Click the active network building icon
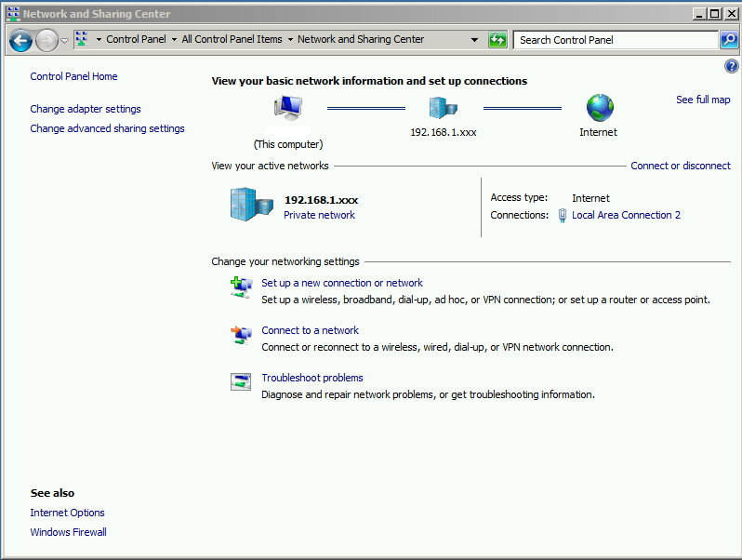The width and height of the screenshot is (742, 560). [251, 204]
